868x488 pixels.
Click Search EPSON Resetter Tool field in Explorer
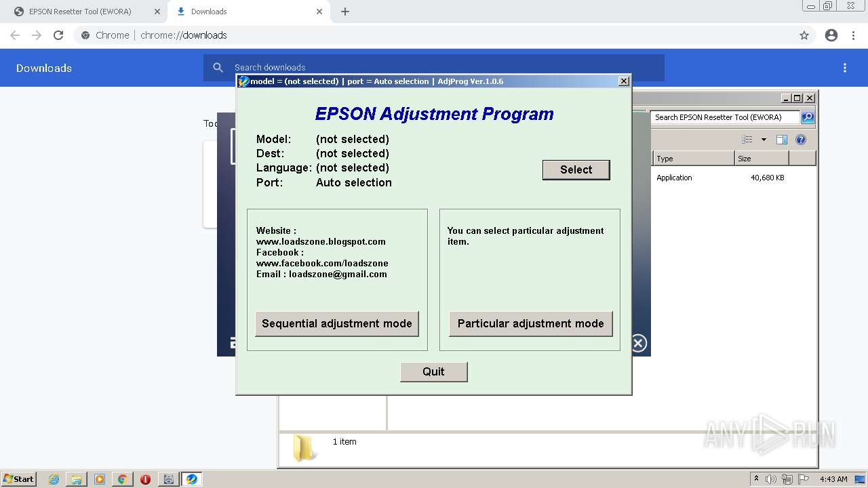pos(725,117)
